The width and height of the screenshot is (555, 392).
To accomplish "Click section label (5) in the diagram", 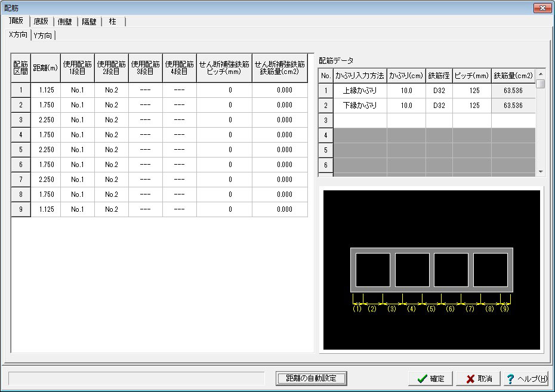I will coord(431,309).
